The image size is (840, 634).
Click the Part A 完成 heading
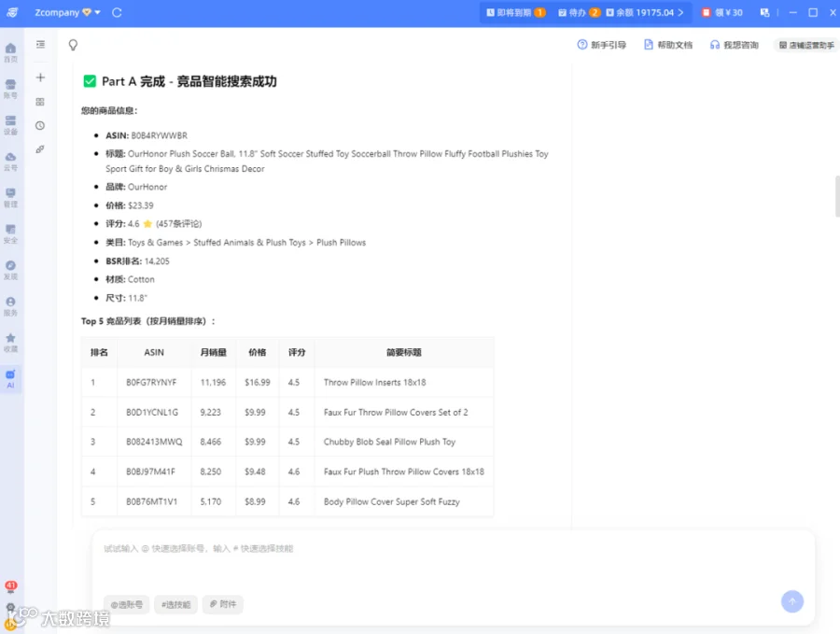(189, 81)
